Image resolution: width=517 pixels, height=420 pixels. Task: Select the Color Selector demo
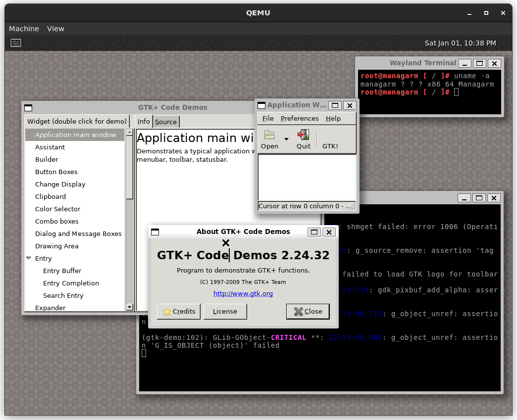coord(75,209)
